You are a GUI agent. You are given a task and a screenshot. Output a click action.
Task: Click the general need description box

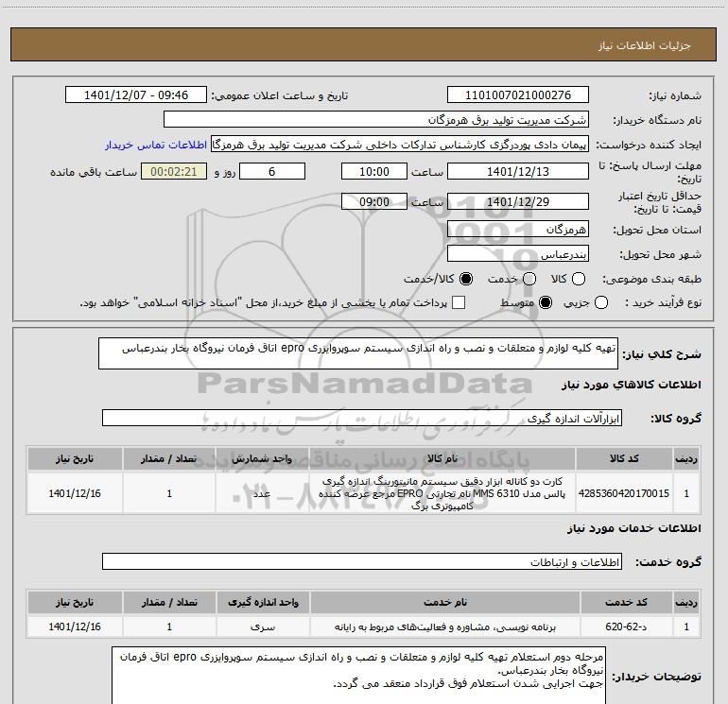click(x=358, y=353)
